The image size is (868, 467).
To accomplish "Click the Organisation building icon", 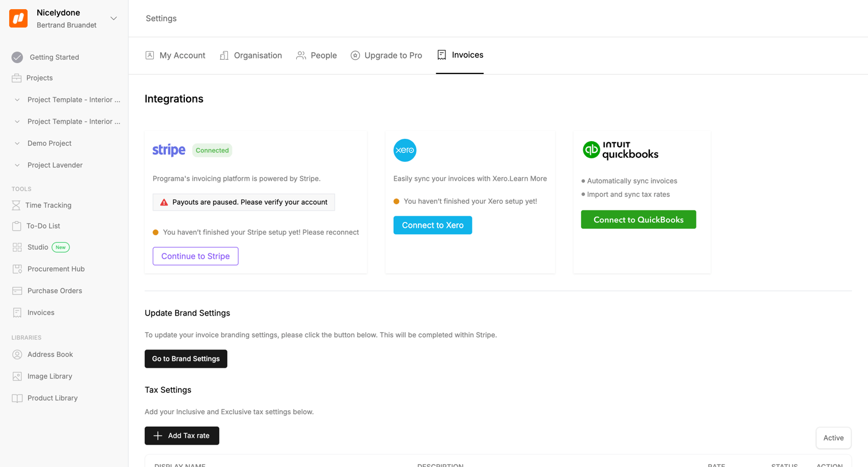I will coord(224,55).
